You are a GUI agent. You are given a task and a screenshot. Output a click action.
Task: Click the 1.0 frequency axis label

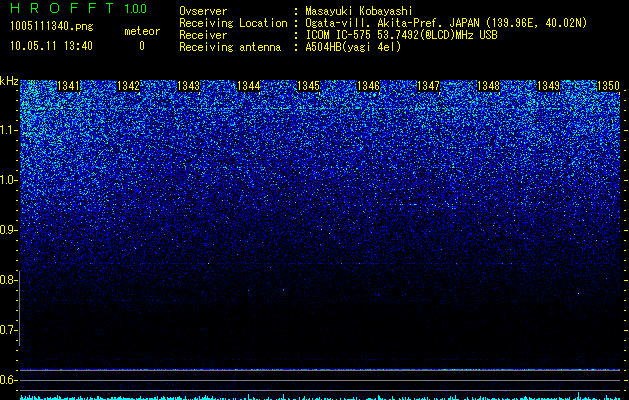tap(9, 180)
